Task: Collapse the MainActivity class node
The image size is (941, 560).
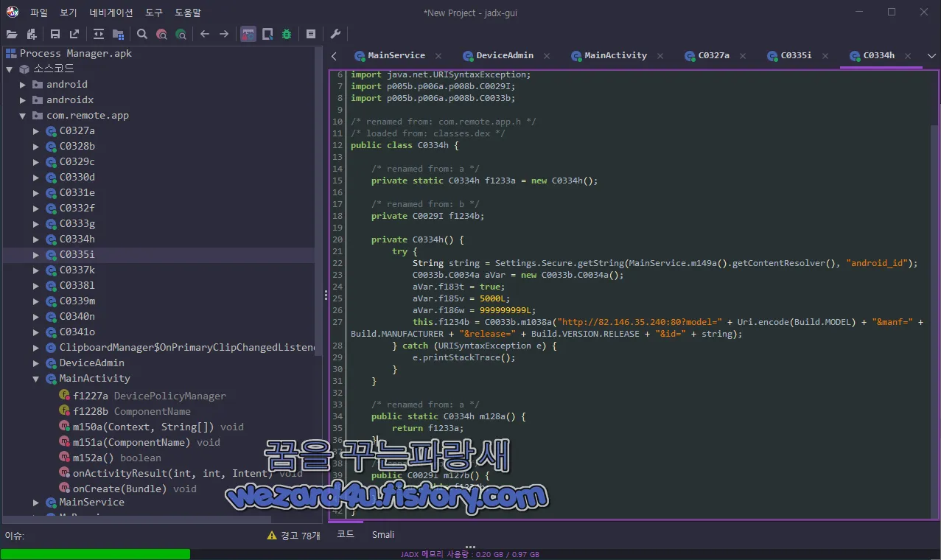Action: [x=36, y=379]
